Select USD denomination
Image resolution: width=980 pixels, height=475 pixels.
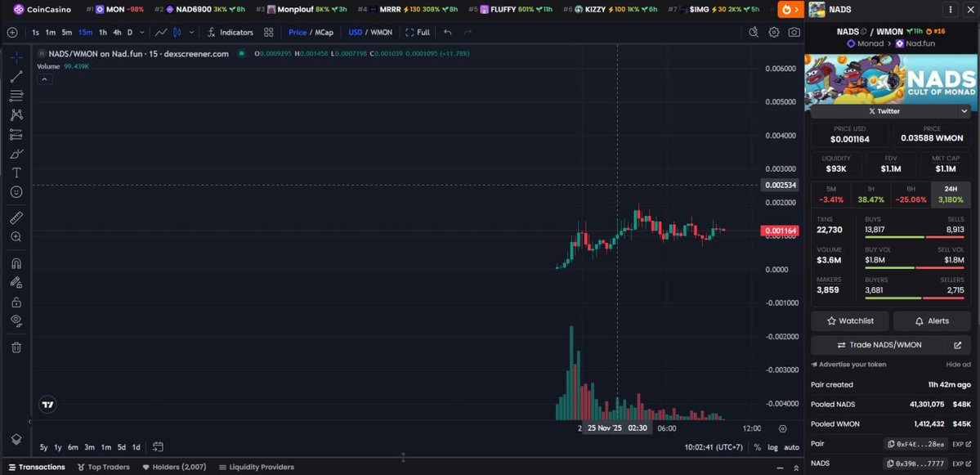(356, 33)
